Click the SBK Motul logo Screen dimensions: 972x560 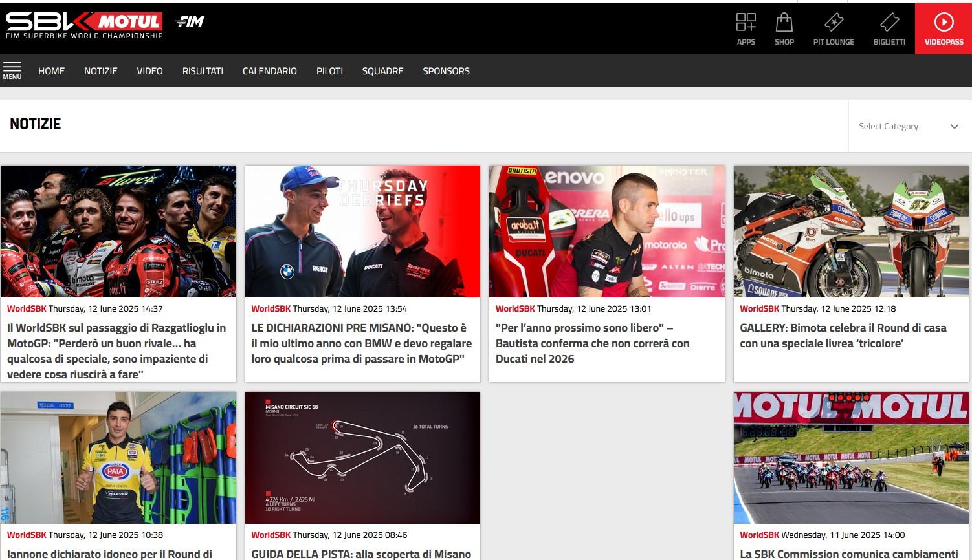[84, 25]
